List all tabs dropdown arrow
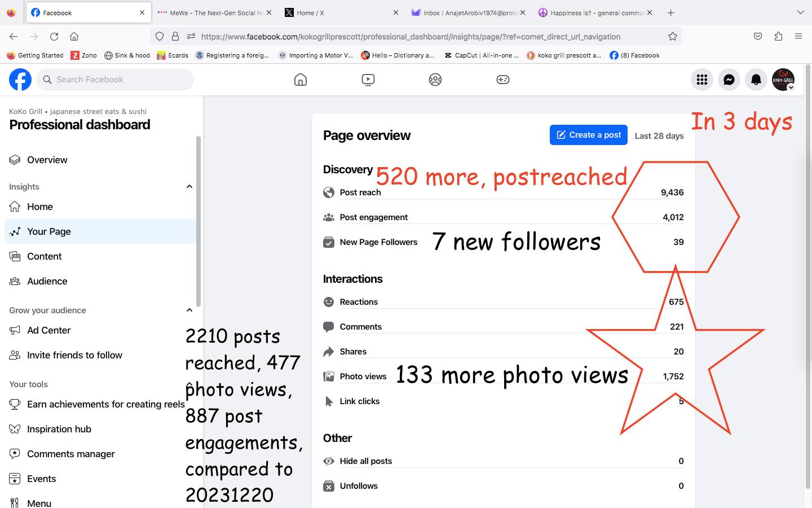812x508 pixels. [800, 12]
